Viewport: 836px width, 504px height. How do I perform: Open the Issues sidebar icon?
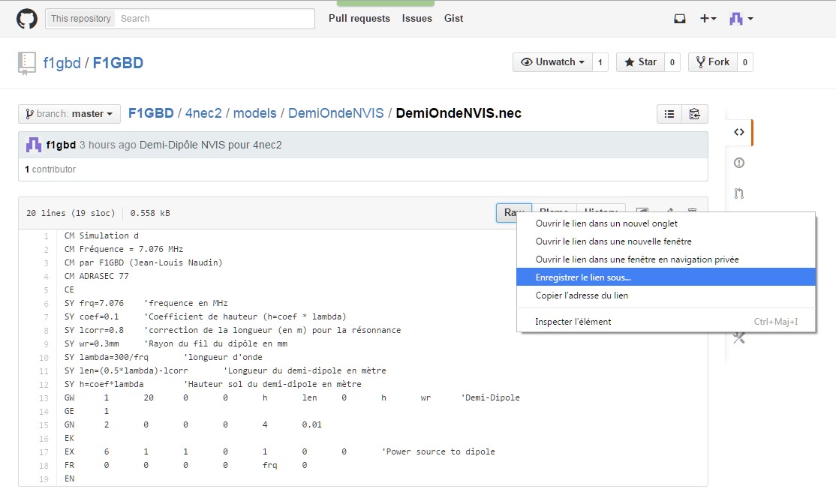pos(739,163)
